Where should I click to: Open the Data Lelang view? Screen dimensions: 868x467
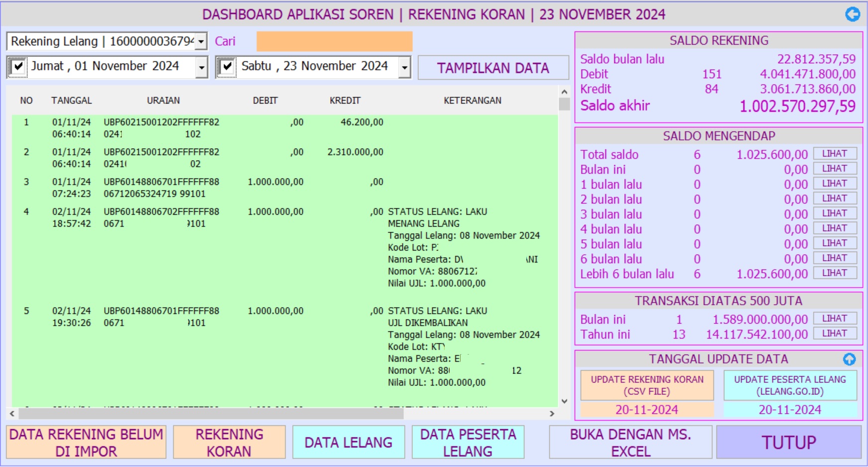[x=348, y=442]
